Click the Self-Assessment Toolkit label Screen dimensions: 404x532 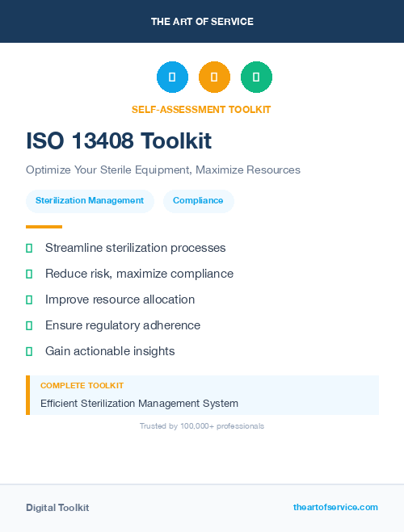tap(201, 110)
